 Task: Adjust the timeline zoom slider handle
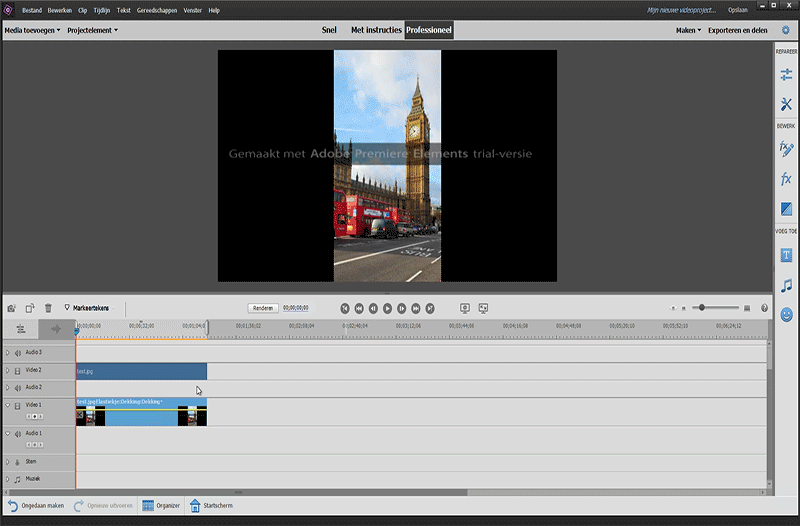click(703, 308)
